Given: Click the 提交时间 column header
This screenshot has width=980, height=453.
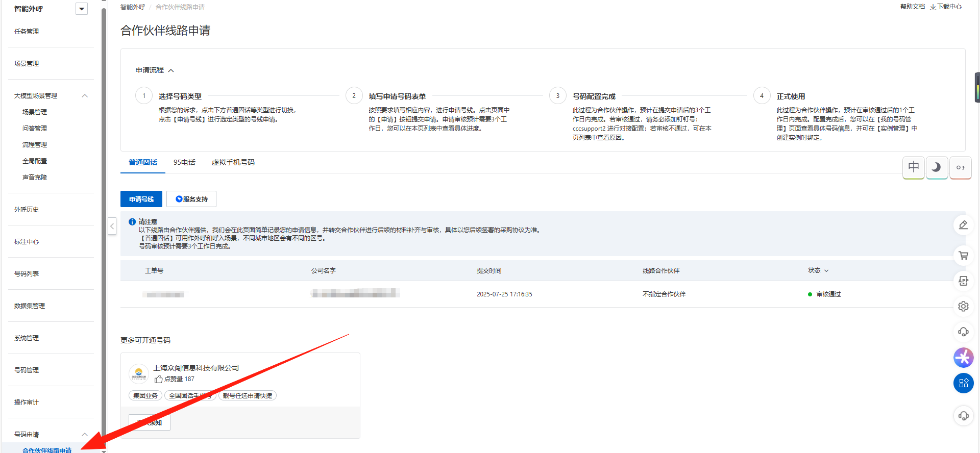Looking at the screenshot, I should click(x=489, y=270).
